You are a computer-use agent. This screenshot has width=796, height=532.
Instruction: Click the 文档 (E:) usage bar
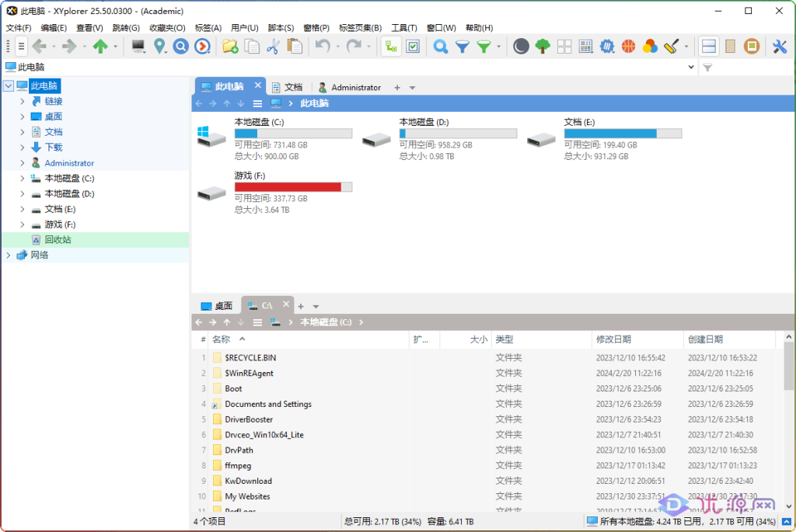click(623, 134)
